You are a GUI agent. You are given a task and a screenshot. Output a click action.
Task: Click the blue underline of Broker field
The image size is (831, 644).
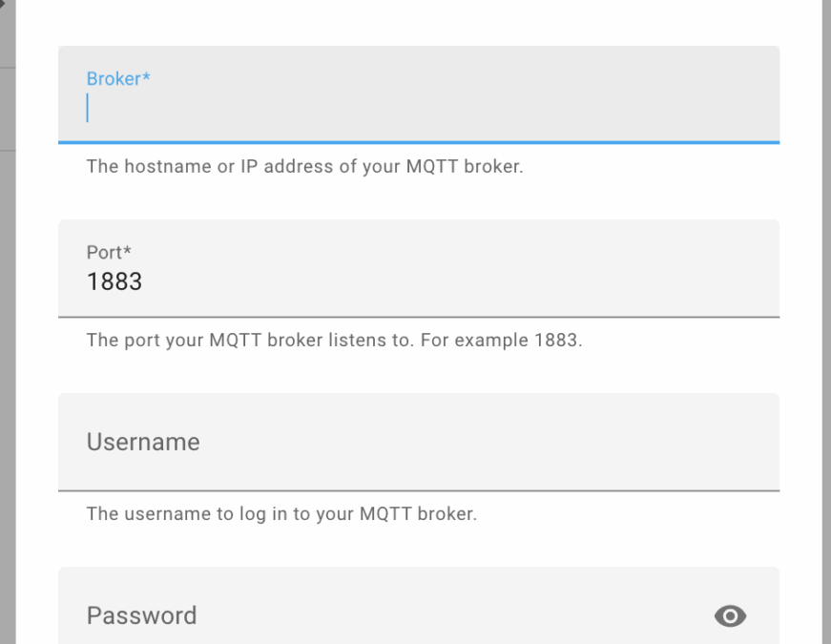[419, 142]
